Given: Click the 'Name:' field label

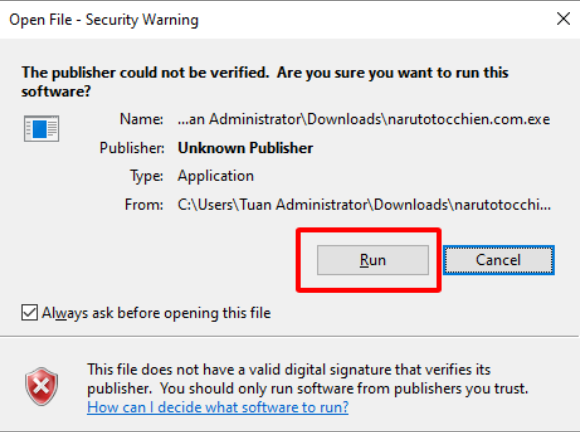Looking at the screenshot, I should pyautogui.click(x=141, y=119).
